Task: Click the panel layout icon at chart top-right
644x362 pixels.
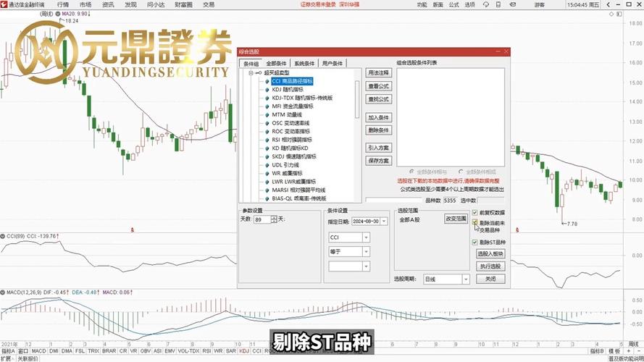Action: [619, 14]
